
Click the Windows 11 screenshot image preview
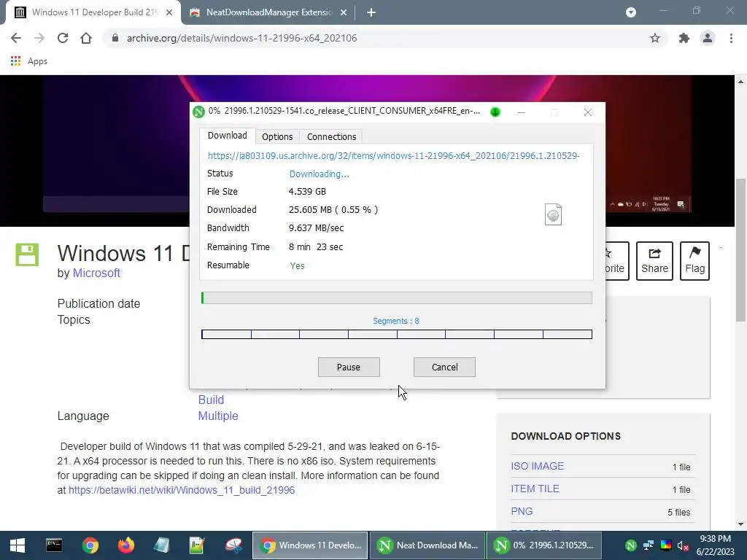point(367,150)
